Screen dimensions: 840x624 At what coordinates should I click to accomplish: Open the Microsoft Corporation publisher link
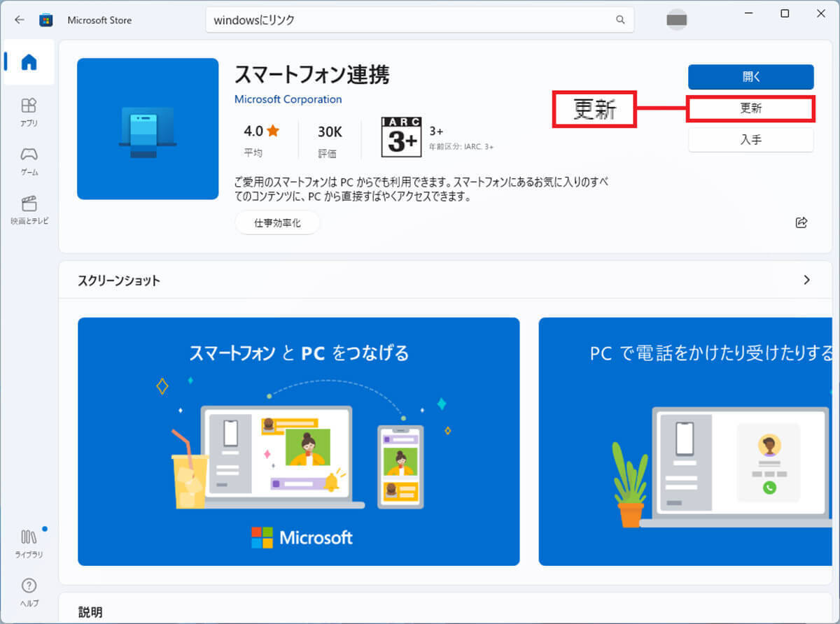[288, 99]
